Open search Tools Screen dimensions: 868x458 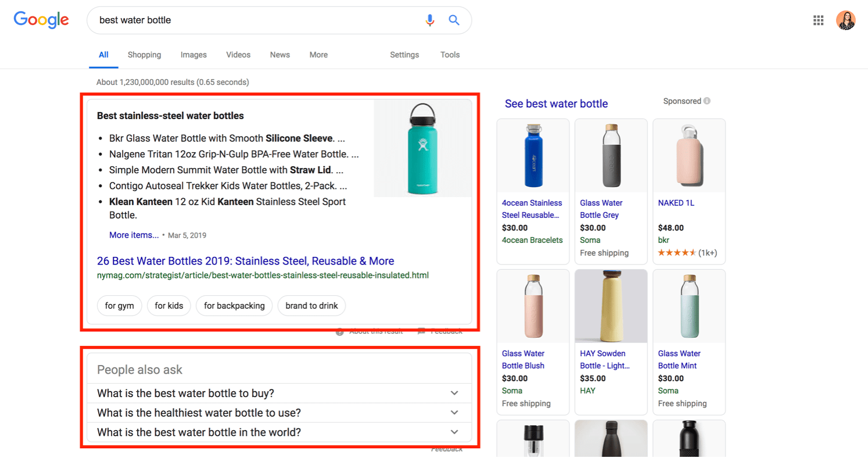point(450,55)
